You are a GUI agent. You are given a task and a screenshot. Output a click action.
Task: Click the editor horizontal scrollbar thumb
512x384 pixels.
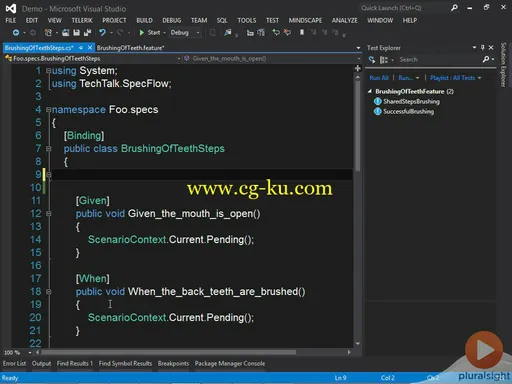point(168,352)
